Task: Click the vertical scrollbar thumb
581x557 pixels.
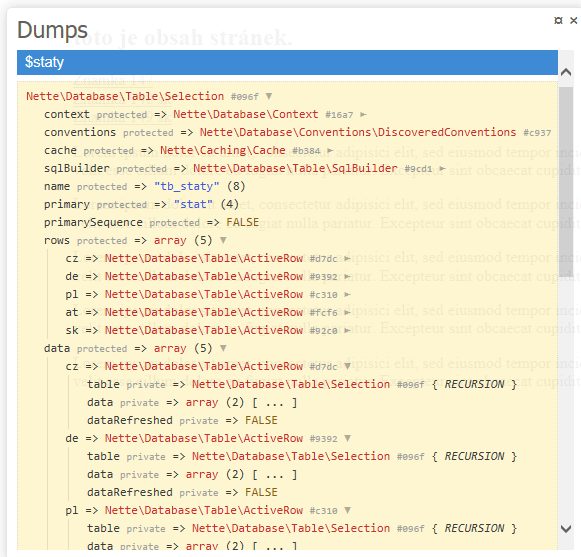Action: click(566, 182)
